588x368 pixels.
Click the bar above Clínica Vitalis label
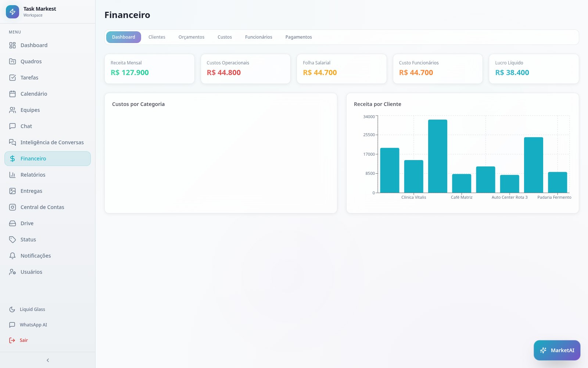(x=414, y=176)
